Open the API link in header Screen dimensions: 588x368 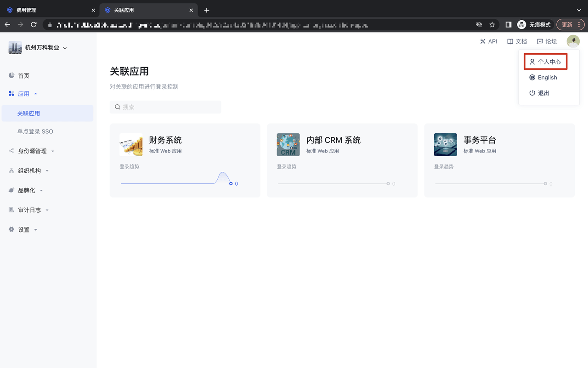tap(488, 41)
